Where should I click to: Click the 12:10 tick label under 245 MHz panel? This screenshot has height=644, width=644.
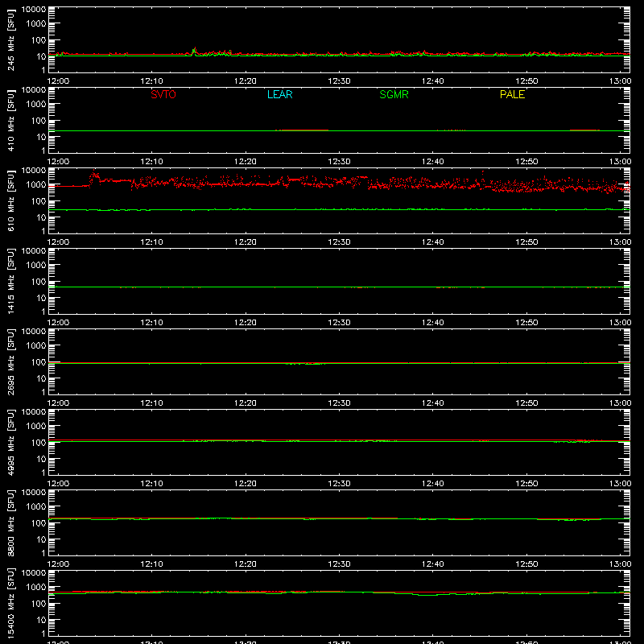151,81
